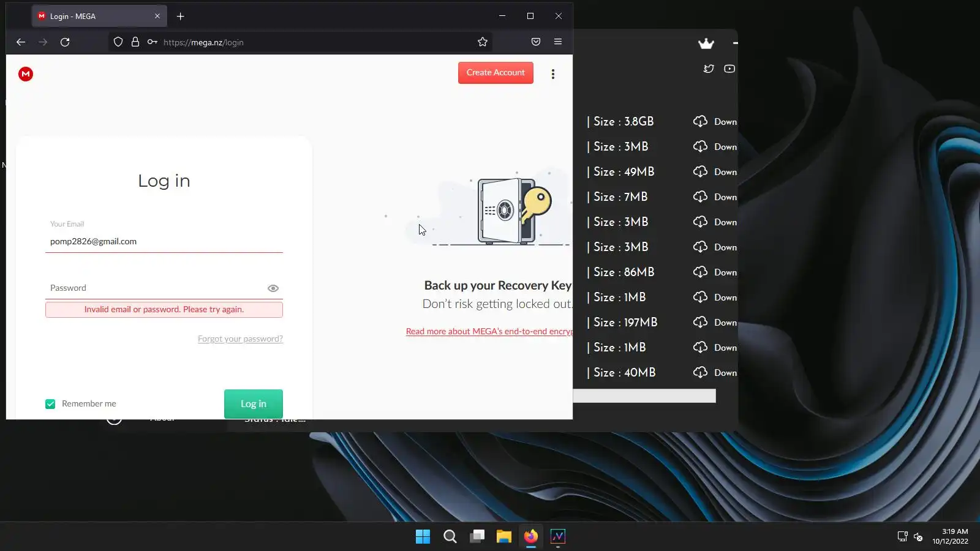Viewport: 980px width, 551px height.
Task: Click the progress bar in dark window
Action: pos(644,396)
